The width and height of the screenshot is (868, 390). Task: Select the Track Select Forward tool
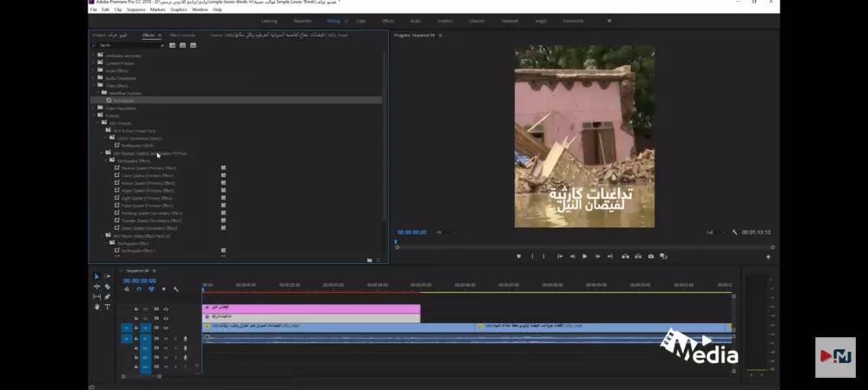(108, 276)
